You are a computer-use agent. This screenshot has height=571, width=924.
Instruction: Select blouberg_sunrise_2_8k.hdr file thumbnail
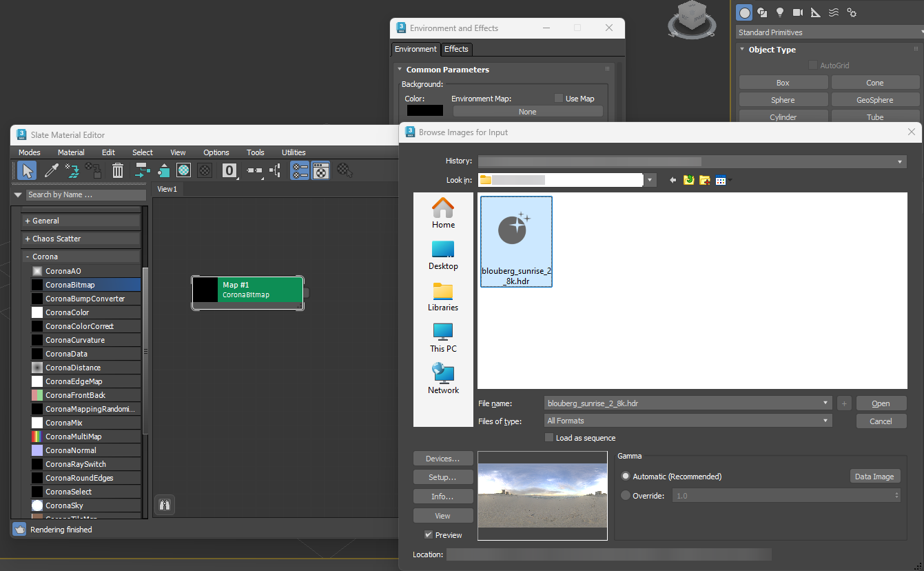[516, 241]
